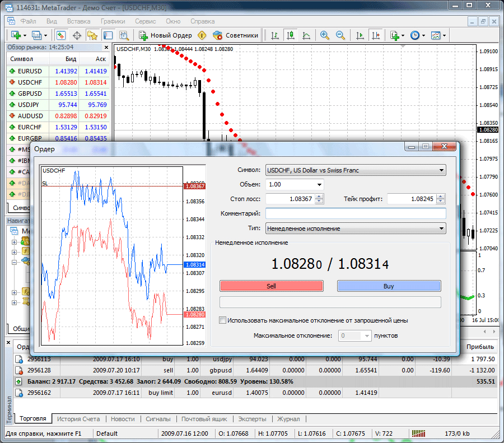Close the Market Watch panel
Image resolution: width=504 pixels, height=443 pixels.
(106, 47)
